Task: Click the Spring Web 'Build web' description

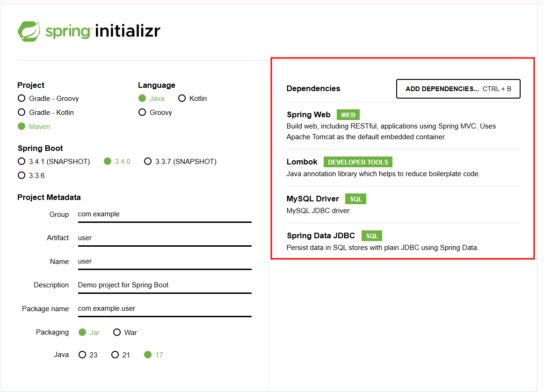Action: pyautogui.click(x=391, y=131)
